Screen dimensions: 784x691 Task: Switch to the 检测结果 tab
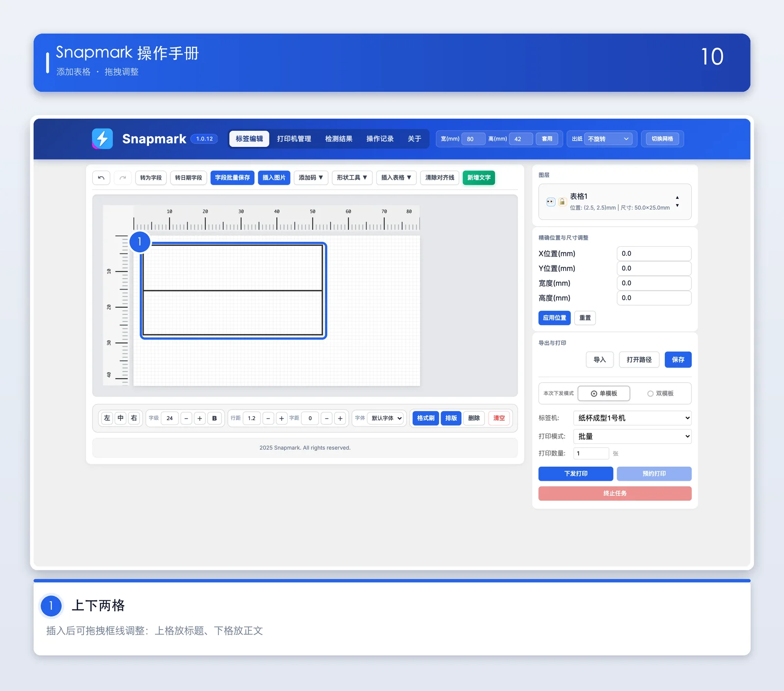339,139
